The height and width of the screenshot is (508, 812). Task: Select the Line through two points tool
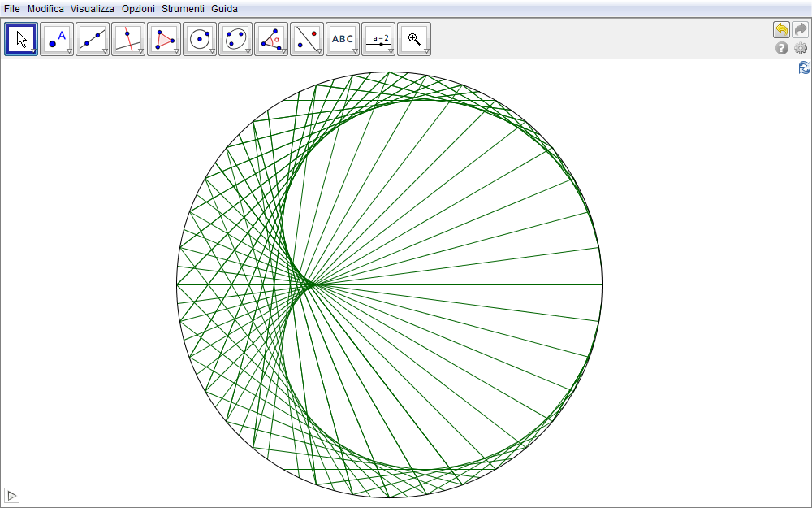(x=93, y=39)
